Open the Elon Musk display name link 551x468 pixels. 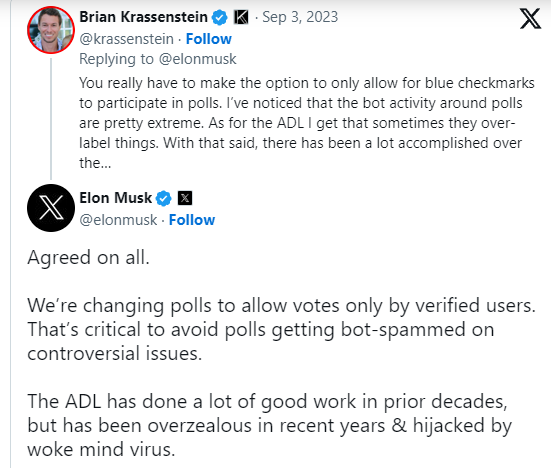click(116, 198)
